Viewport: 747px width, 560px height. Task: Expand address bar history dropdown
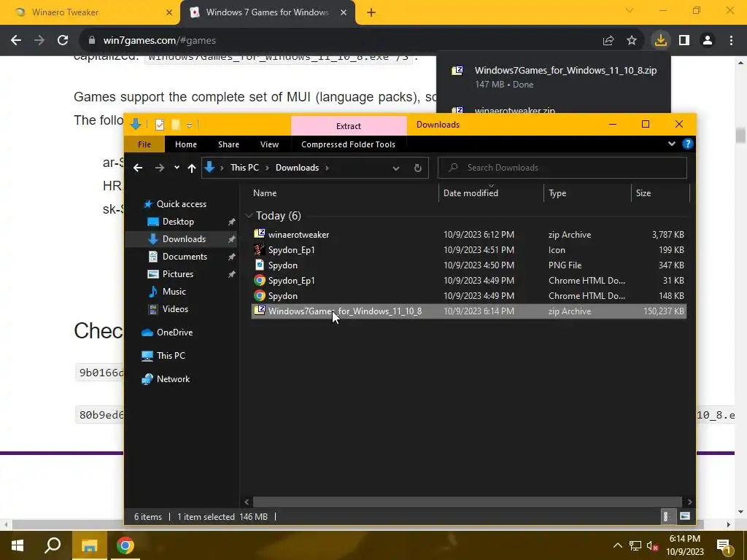pos(396,168)
